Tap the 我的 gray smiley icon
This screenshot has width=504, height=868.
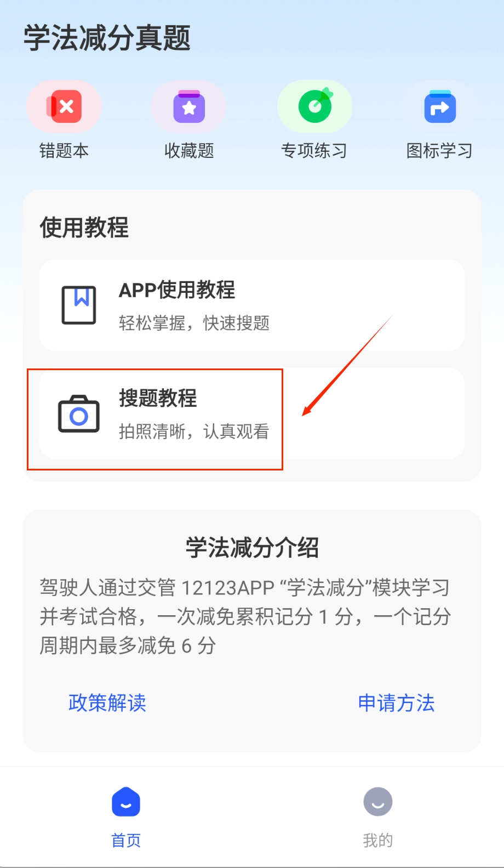tap(378, 802)
